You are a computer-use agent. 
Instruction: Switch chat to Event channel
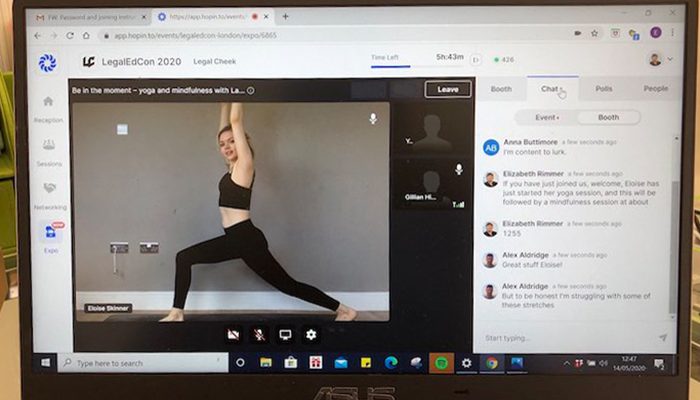click(547, 117)
